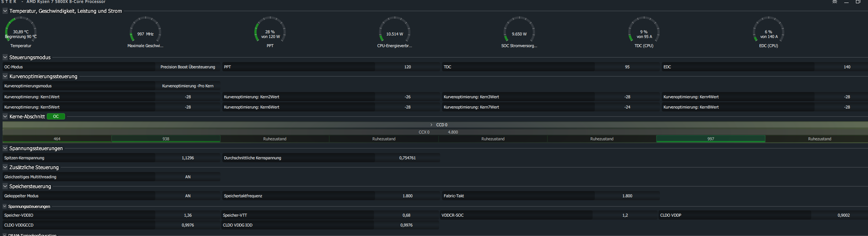Click the Gekoppelter Modus label
Image resolution: width=868 pixels, height=236 pixels.
pos(21,196)
